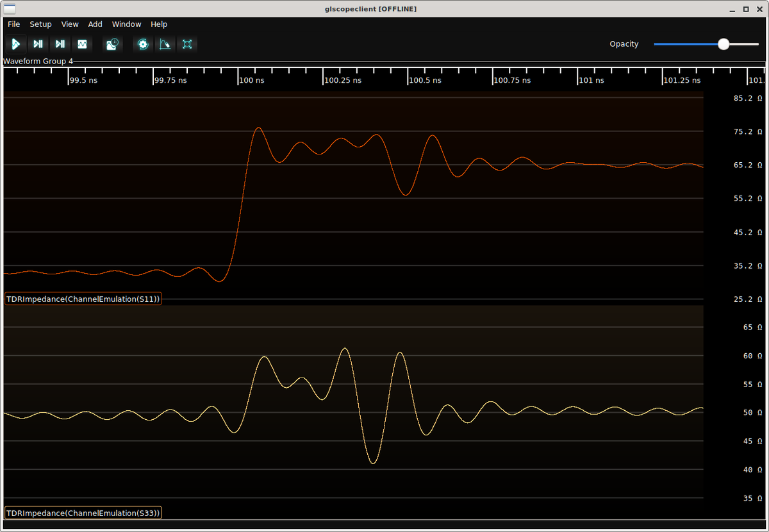Open the Help menu
This screenshot has height=532, width=769.
159,24
